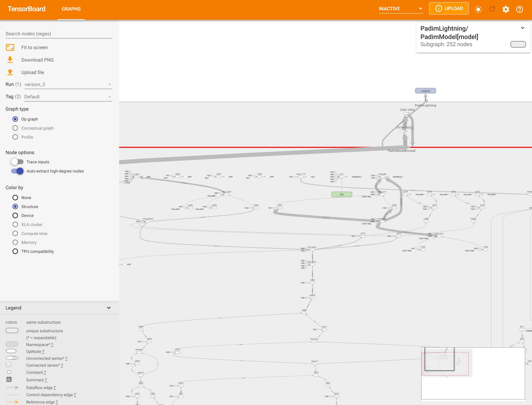
Task: Set Color by to TPU compatibility
Action: point(15,251)
